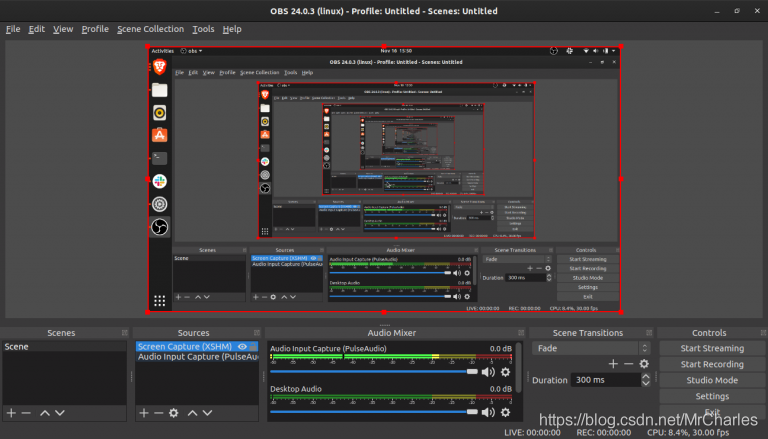Click the Audio Mixer scrollbar

pos(519,367)
